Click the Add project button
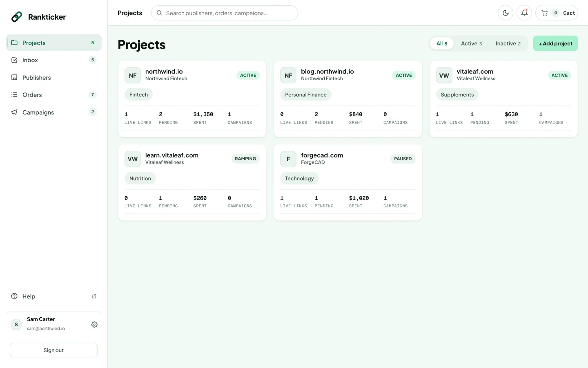This screenshot has width=588, height=368. (555, 43)
